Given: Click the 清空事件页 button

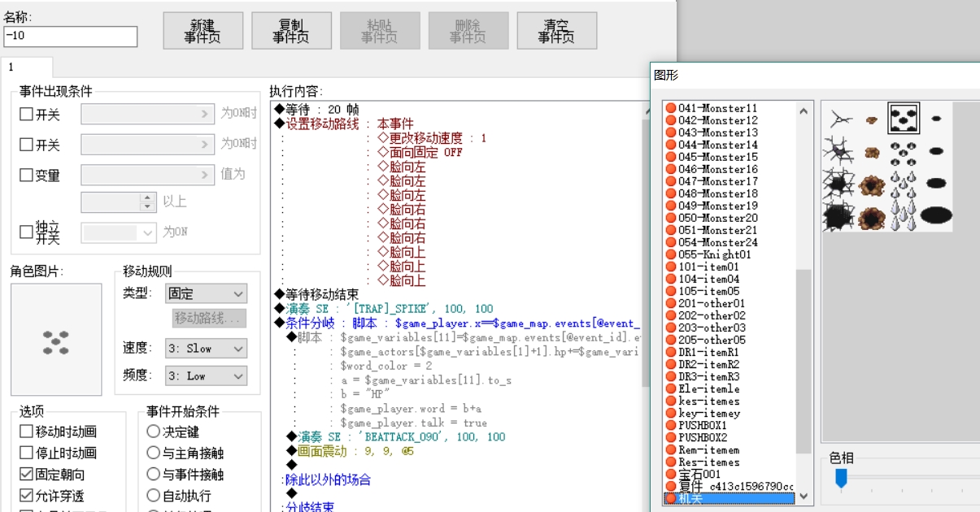Looking at the screenshot, I should [x=557, y=31].
